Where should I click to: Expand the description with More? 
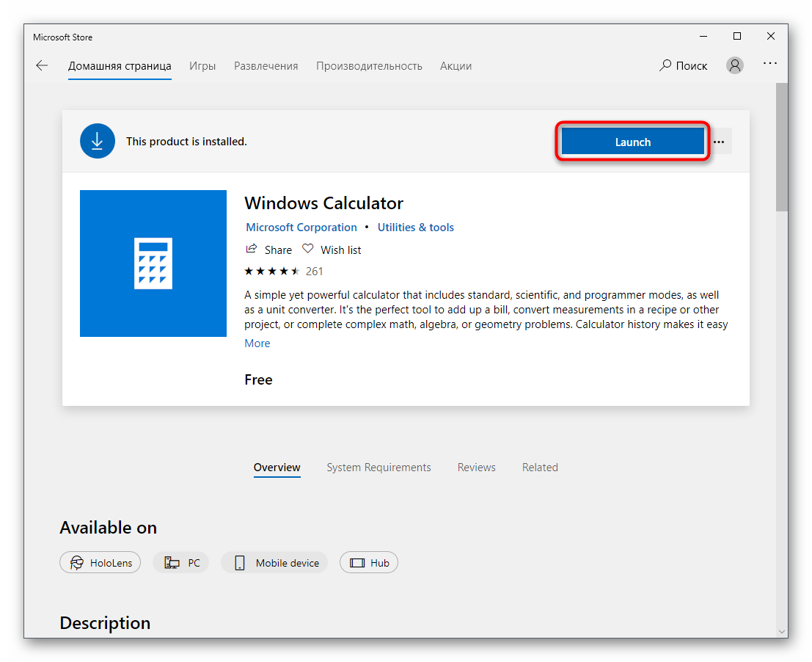point(257,343)
